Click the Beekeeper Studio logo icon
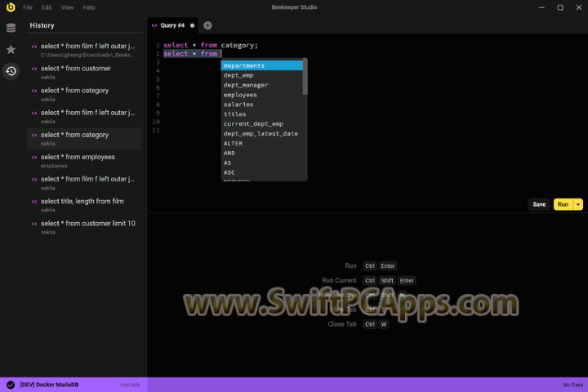The width and height of the screenshot is (588, 392). (11, 7)
